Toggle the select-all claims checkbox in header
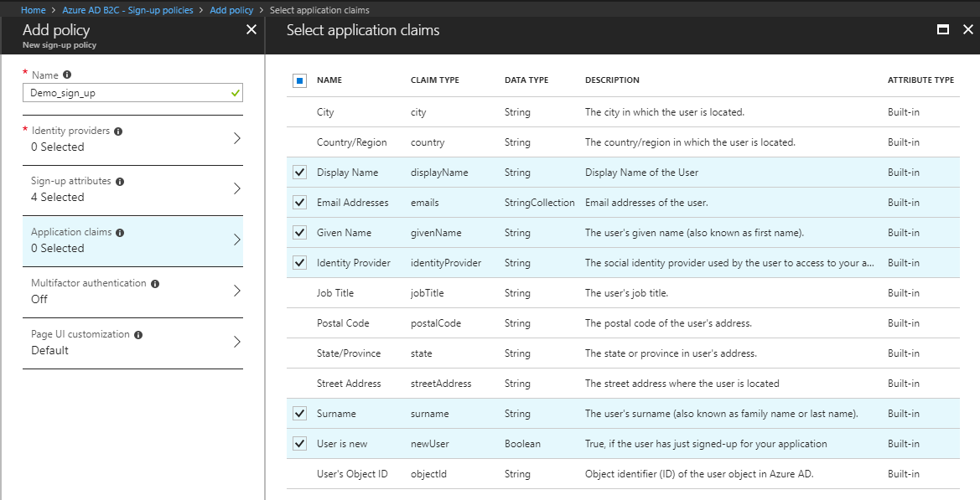The width and height of the screenshot is (980, 500). [x=300, y=80]
